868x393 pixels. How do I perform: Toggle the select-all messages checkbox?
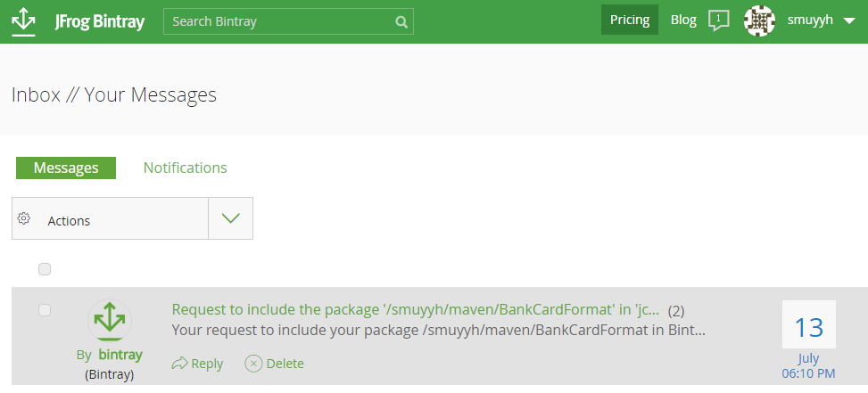(x=45, y=269)
